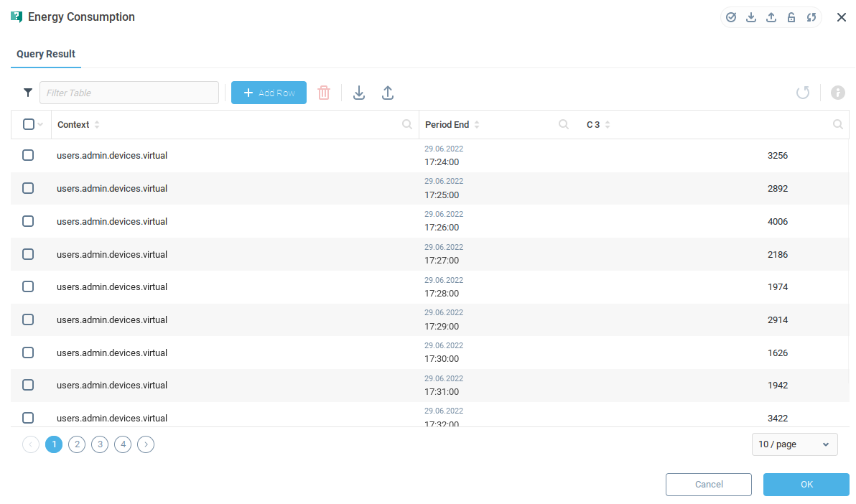This screenshot has height=504, width=856.
Task: Click the download icon in table toolbar
Action: [359, 93]
